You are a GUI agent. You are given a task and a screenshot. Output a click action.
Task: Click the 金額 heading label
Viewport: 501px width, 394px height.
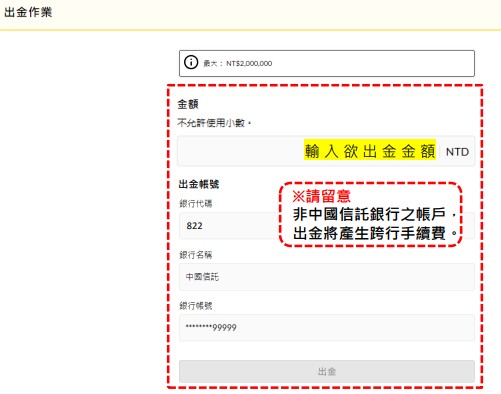coord(188,104)
